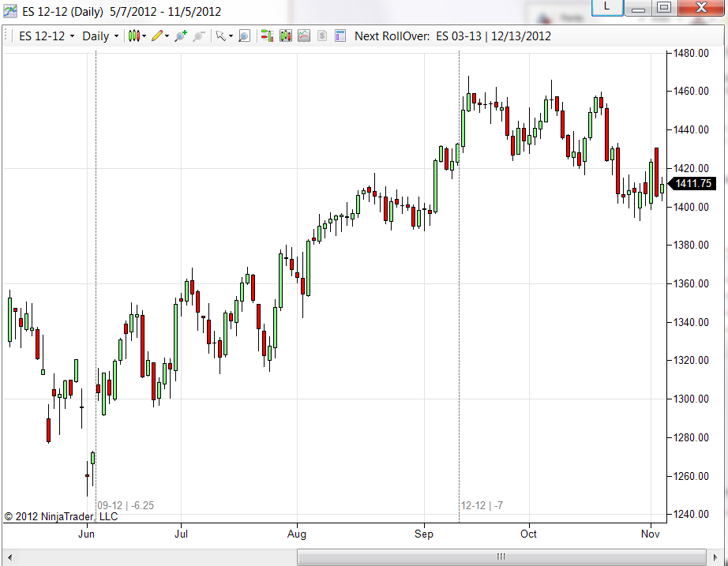Click the 1240.00 price axis label
The image size is (728, 566).
pyautogui.click(x=691, y=515)
